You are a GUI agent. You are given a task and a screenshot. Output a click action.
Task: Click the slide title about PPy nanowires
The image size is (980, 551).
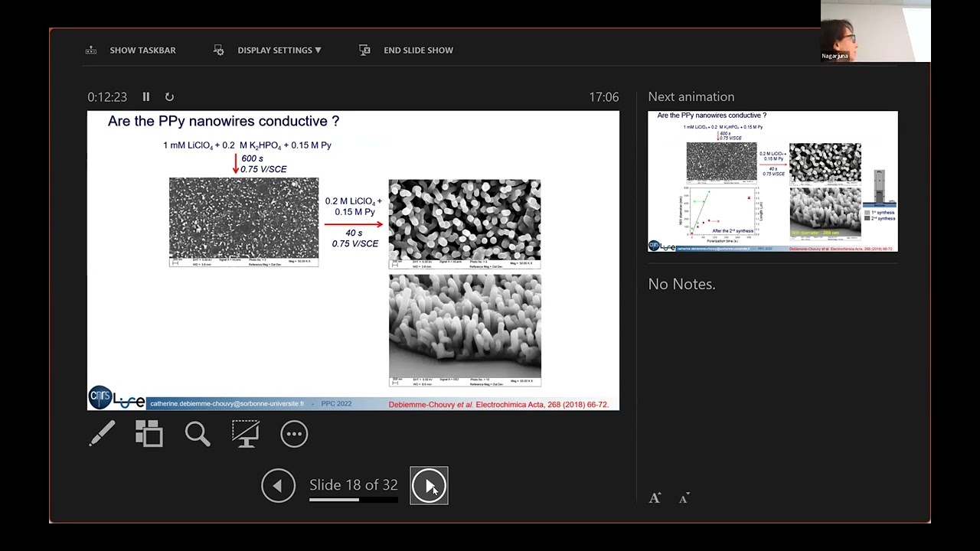point(224,121)
